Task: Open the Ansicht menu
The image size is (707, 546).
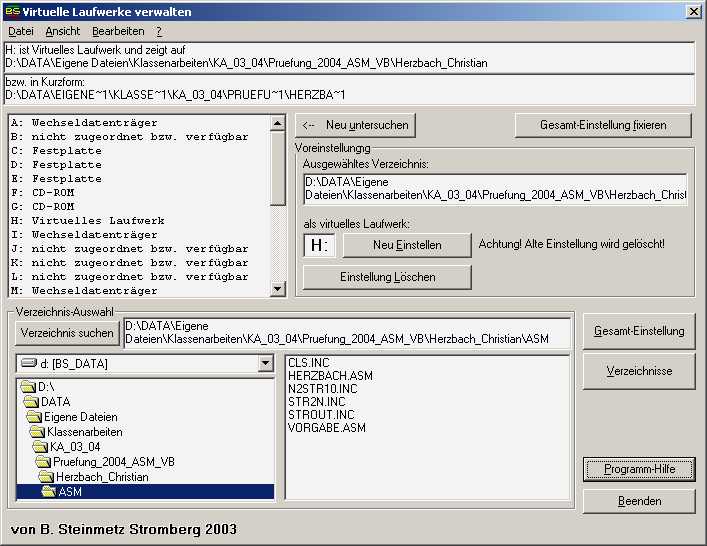Action: click(x=63, y=31)
